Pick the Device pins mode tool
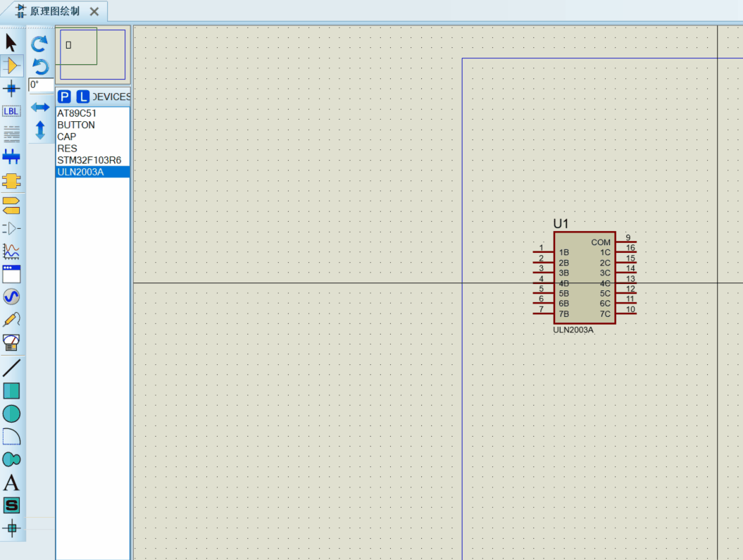This screenshot has width=743, height=560. pos(11,228)
